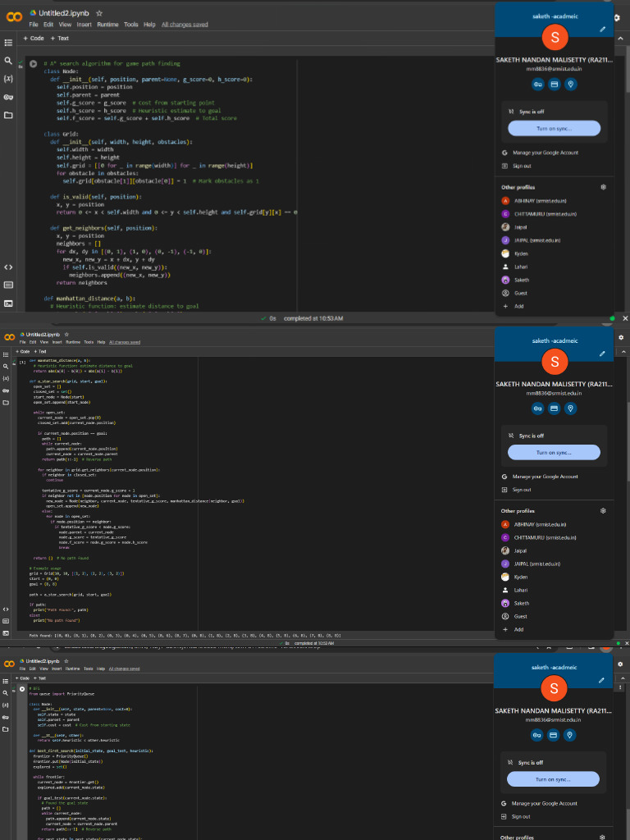Open the Files folder panel in the top sidebar
Image resolution: width=630 pixels, height=840 pixels.
coord(8,116)
